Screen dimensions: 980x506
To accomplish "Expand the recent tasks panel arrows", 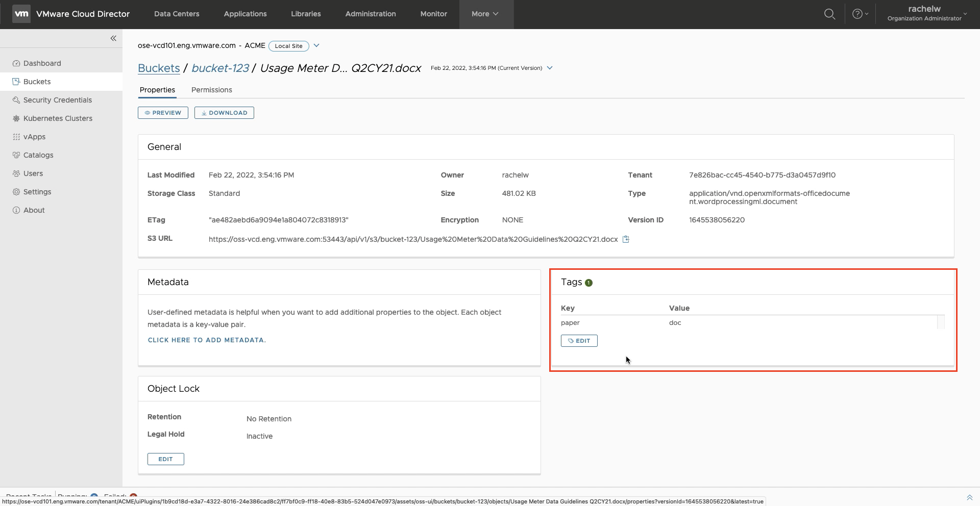I will coord(969,497).
